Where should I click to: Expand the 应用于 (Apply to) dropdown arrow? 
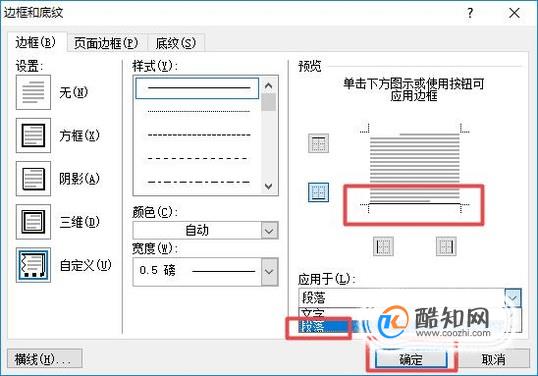pyautogui.click(x=513, y=298)
